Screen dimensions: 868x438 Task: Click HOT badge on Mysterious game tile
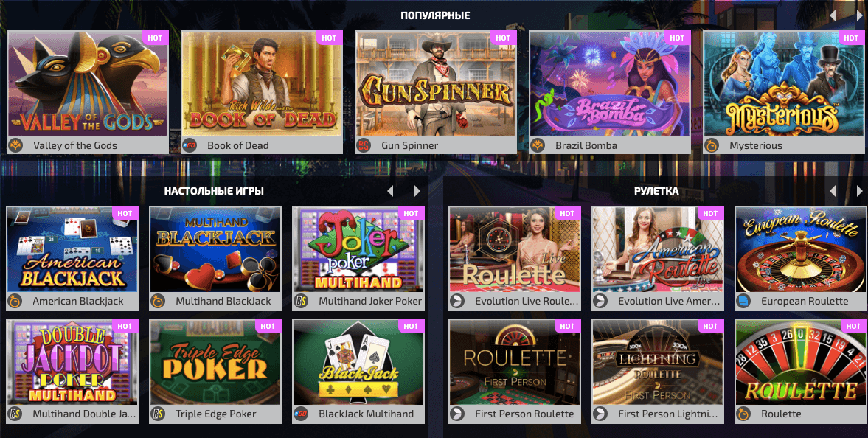coord(850,38)
